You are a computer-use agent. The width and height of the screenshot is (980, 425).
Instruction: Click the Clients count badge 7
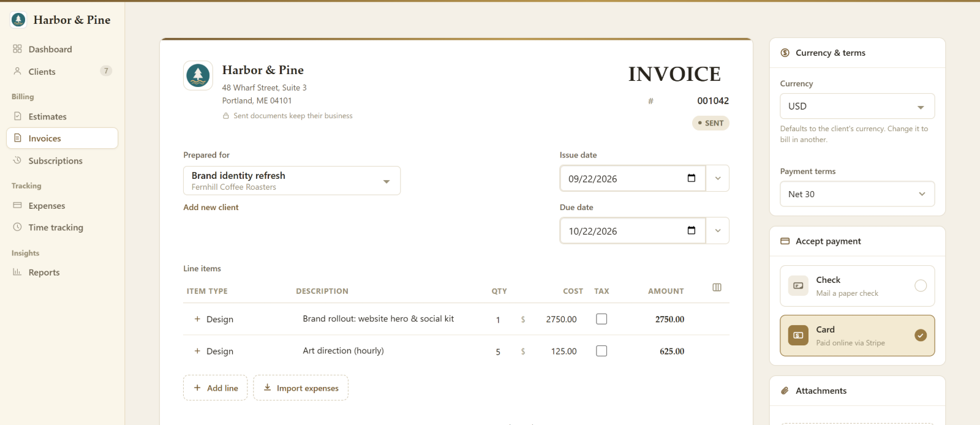coord(106,71)
